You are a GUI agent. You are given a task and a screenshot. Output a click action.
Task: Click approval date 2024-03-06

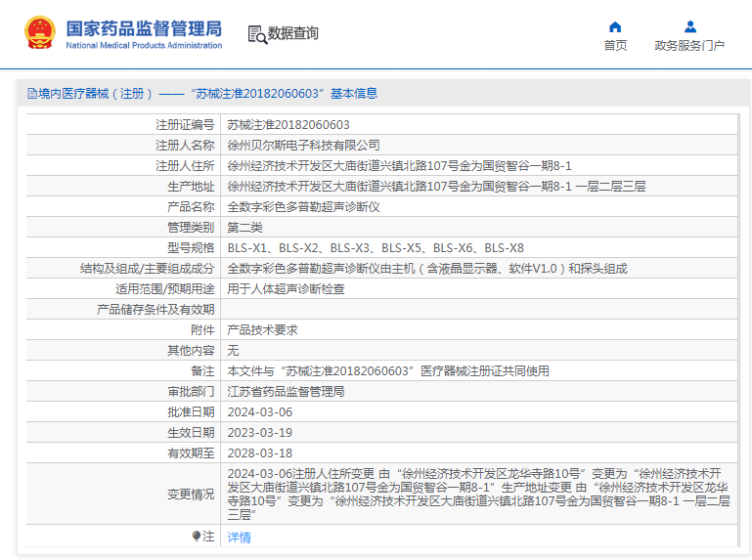click(x=259, y=412)
